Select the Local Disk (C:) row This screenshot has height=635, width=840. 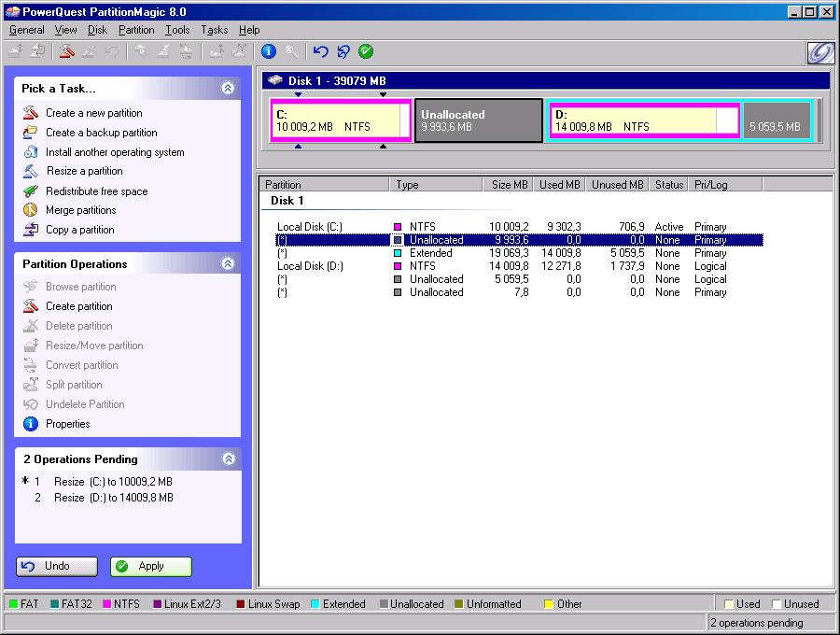(519, 227)
